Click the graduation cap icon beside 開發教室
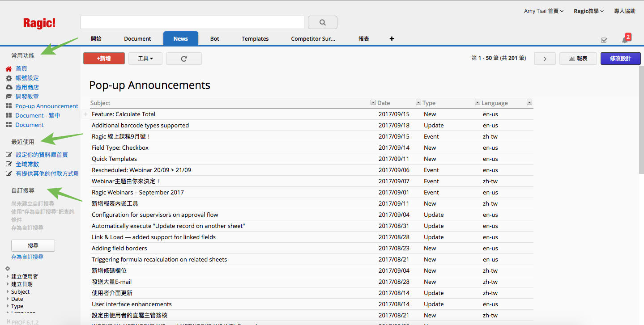 (x=9, y=97)
